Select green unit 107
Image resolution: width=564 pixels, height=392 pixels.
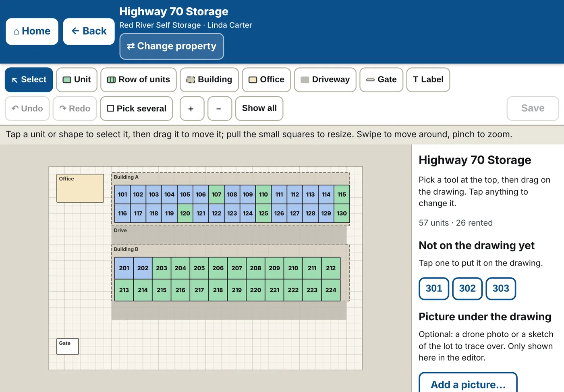(216, 195)
